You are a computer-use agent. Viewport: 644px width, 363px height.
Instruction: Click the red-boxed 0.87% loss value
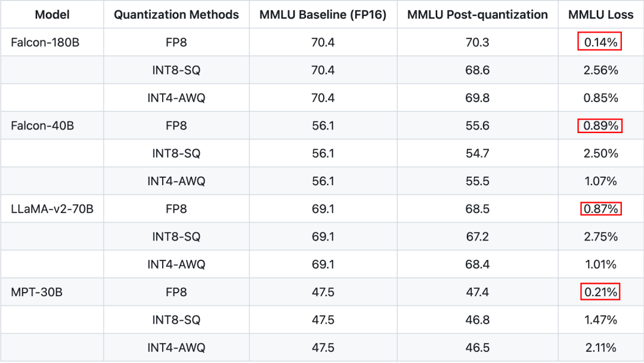pyautogui.click(x=600, y=209)
